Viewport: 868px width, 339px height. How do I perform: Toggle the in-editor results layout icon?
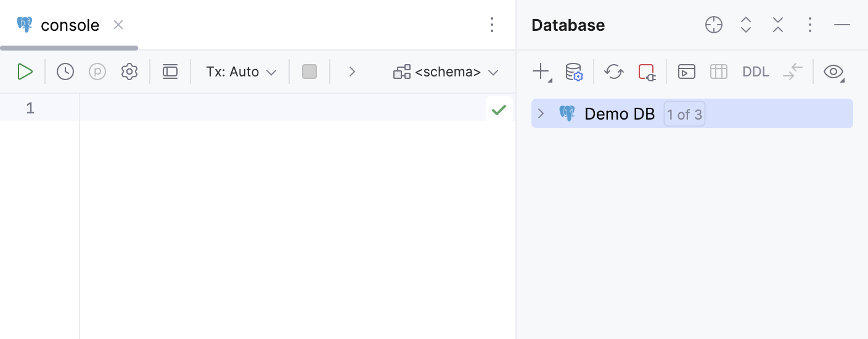[x=170, y=71]
